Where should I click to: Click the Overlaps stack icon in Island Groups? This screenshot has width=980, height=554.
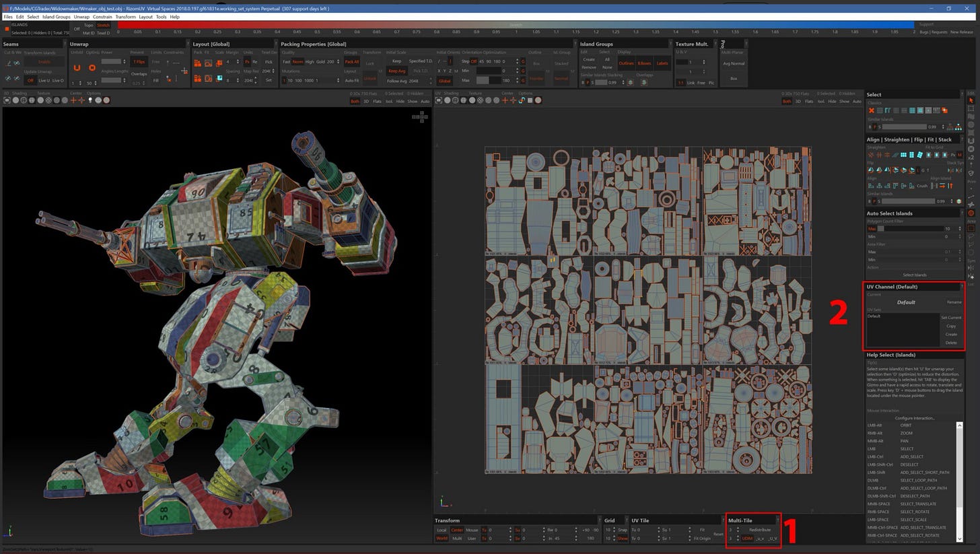pos(643,82)
